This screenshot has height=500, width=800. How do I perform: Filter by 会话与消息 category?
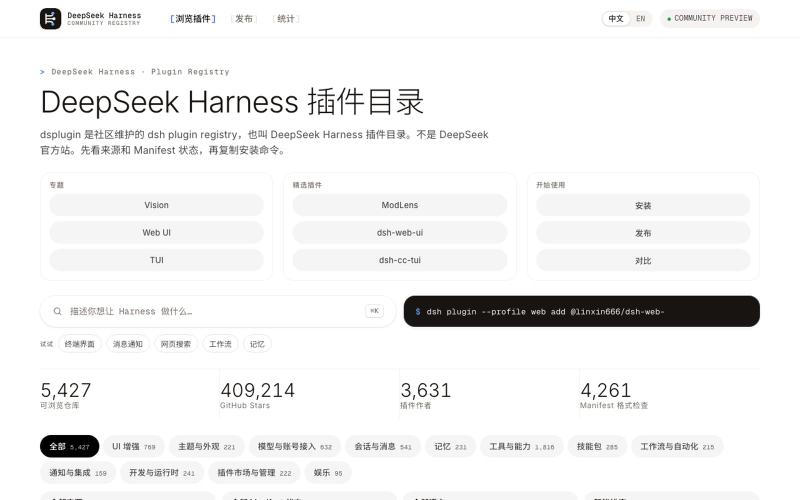pyautogui.click(x=383, y=446)
